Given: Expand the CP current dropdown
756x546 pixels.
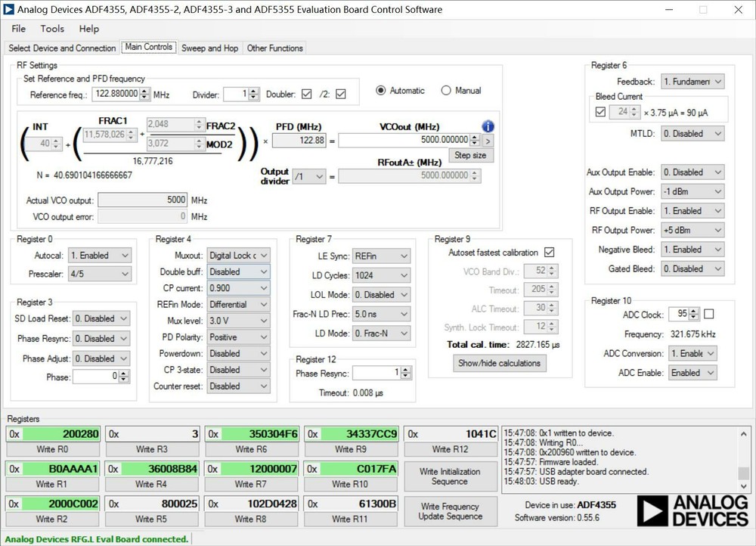Looking at the screenshot, I should tap(238, 288).
